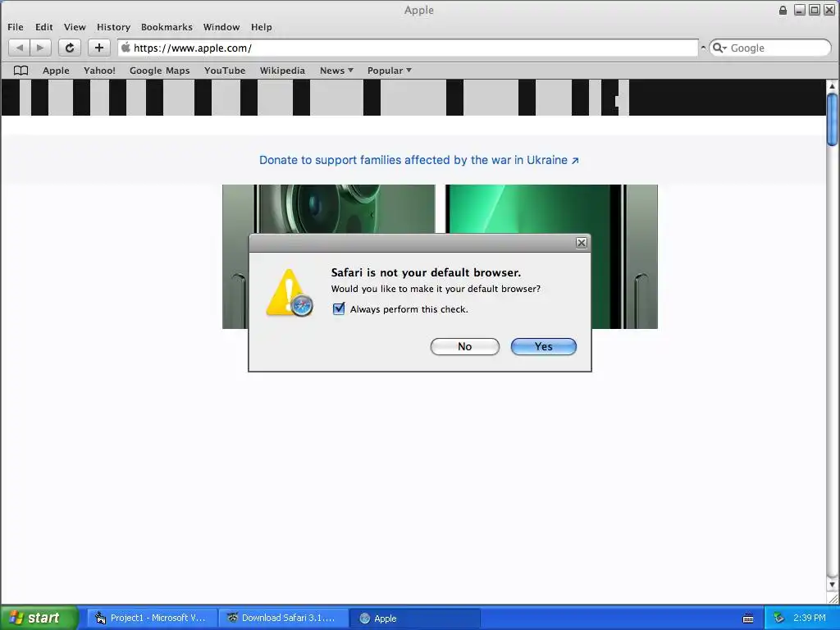
Task: Click the search magnifier icon
Action: tap(719, 48)
